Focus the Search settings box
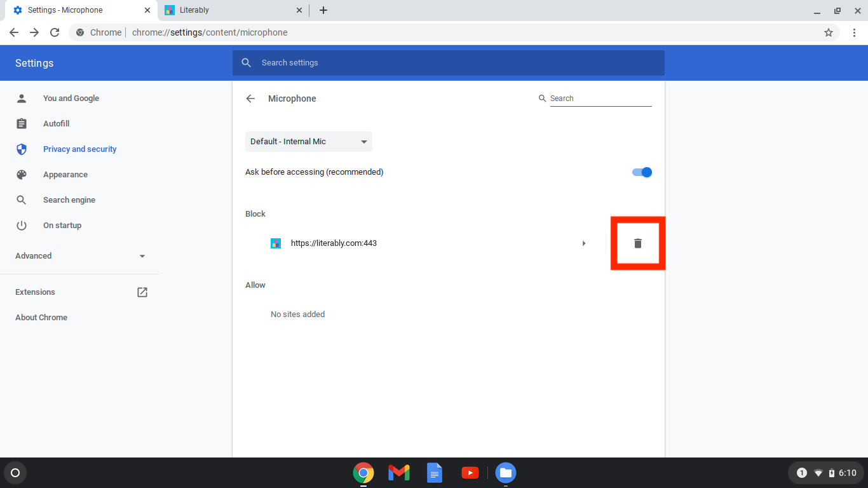The width and height of the screenshot is (868, 488). click(449, 63)
